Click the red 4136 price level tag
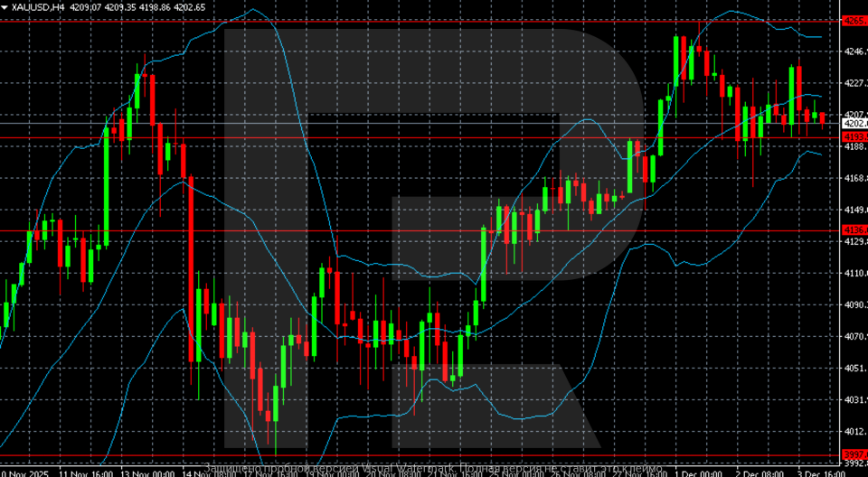 coord(854,230)
